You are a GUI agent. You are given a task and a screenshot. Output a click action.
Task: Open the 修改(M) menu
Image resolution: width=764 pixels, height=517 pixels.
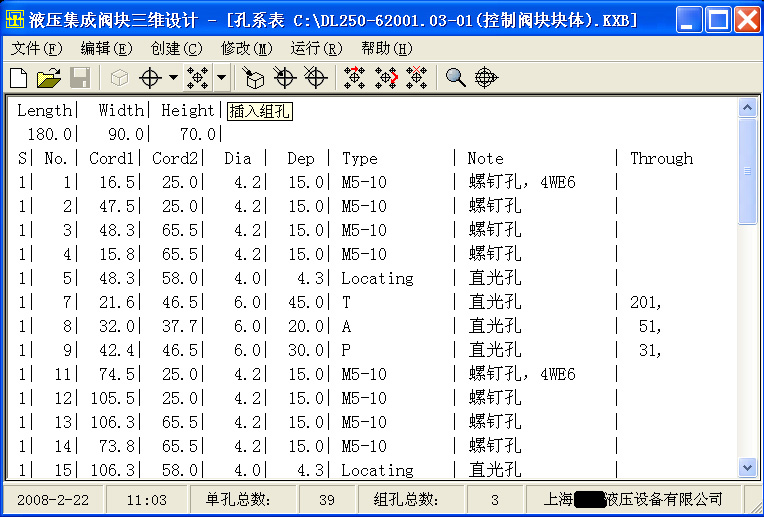point(247,48)
